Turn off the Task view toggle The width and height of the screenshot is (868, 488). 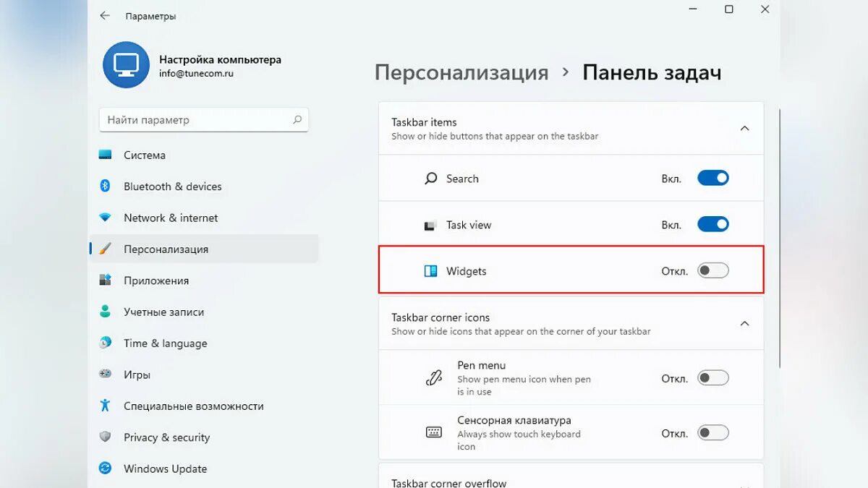pos(713,224)
